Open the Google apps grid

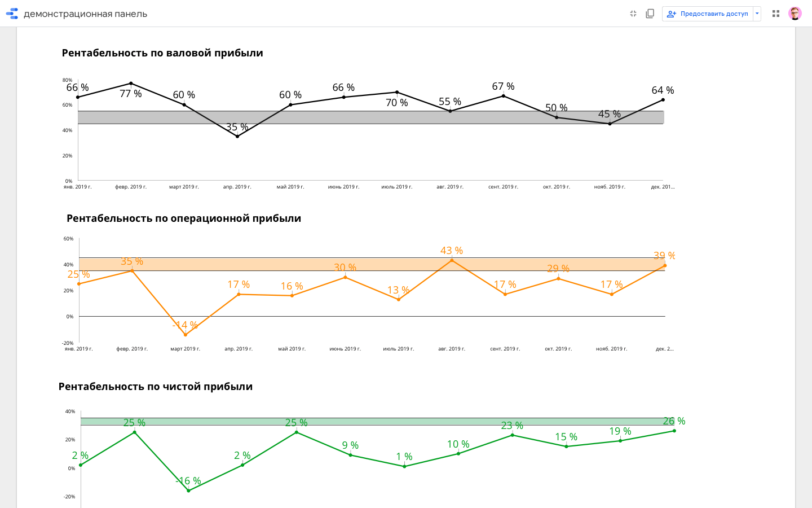pos(776,14)
